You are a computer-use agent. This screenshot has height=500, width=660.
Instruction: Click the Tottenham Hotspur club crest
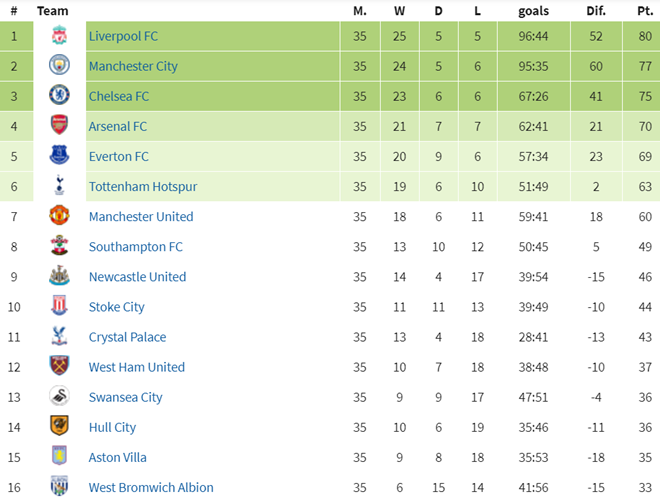click(x=60, y=187)
